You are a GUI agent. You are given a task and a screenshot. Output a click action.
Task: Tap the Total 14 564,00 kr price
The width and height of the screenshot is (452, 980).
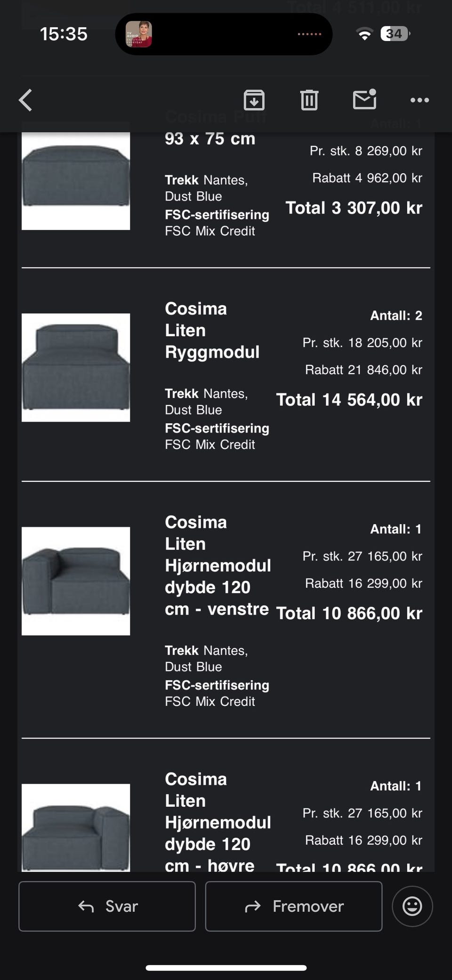349,400
